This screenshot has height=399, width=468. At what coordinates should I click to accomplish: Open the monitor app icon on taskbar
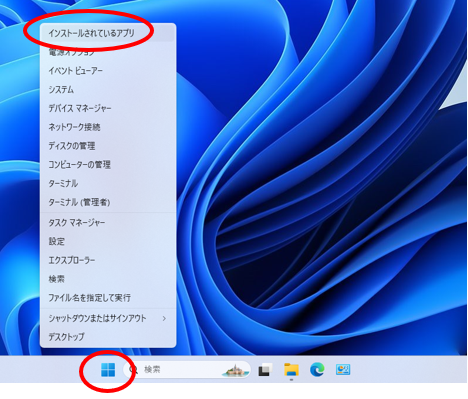(343, 370)
